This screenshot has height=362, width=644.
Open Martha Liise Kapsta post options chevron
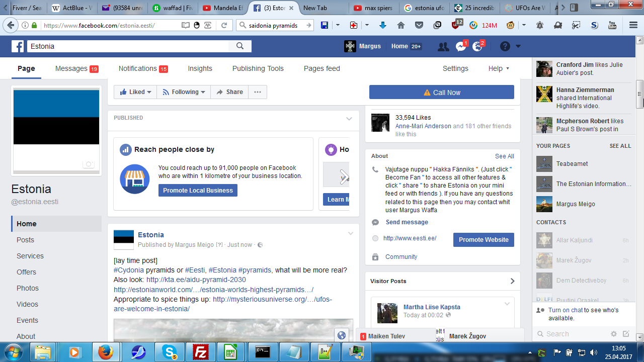tap(507, 304)
